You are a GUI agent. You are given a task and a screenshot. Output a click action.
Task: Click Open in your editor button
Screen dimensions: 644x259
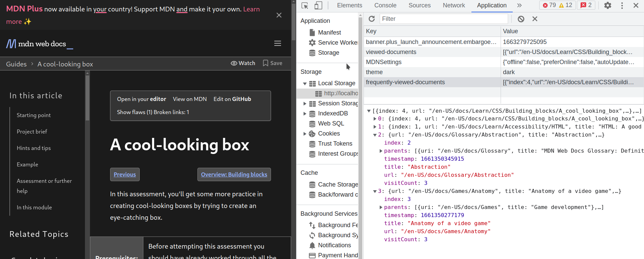point(142,99)
